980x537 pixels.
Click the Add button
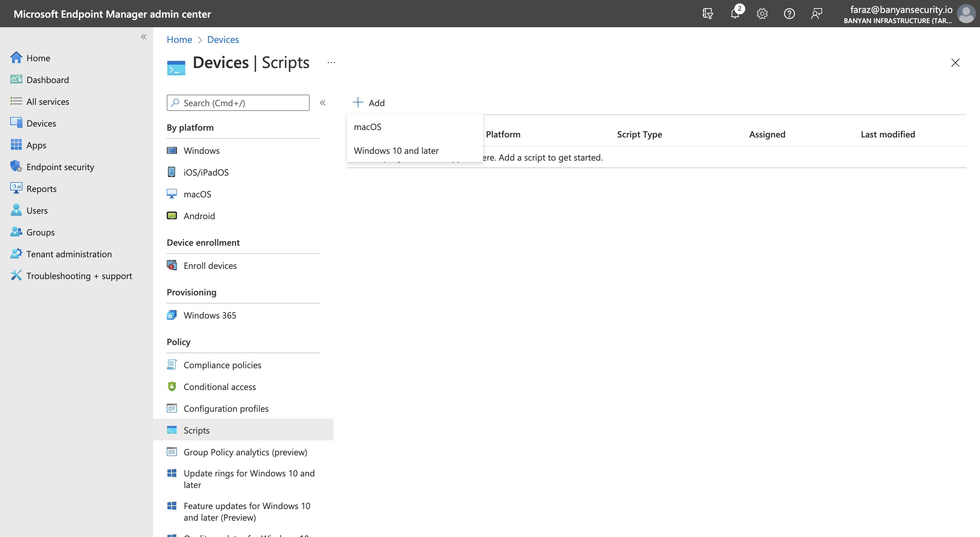click(369, 103)
